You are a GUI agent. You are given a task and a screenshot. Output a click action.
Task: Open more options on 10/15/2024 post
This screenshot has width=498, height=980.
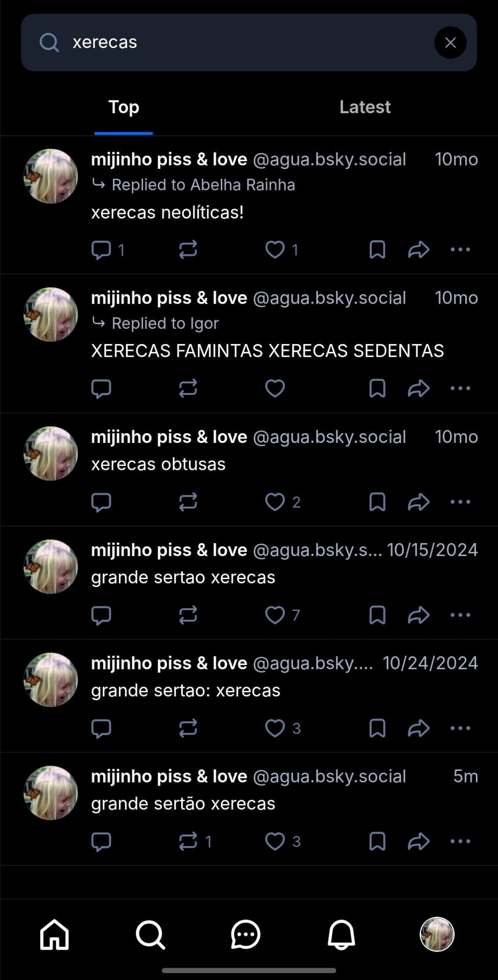(460, 615)
